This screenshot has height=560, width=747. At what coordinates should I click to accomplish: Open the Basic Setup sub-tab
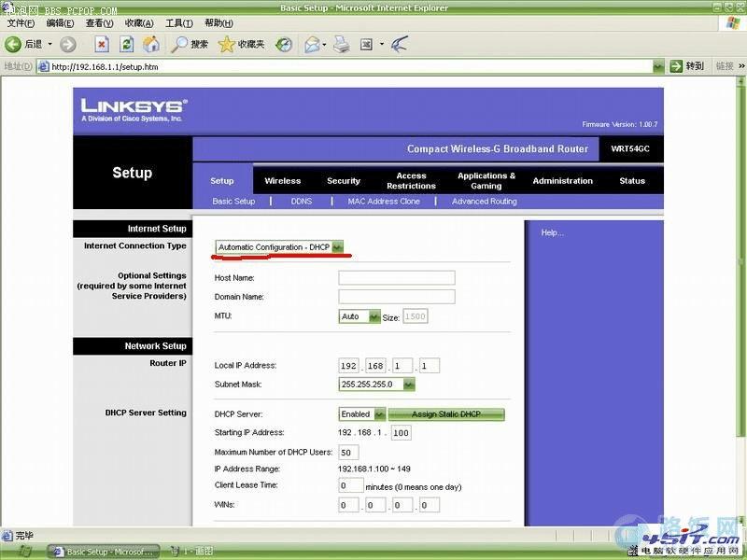click(x=233, y=202)
